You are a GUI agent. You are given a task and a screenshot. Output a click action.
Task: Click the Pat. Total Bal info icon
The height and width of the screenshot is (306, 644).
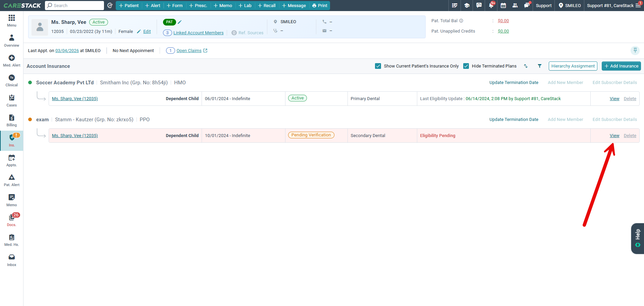(461, 21)
